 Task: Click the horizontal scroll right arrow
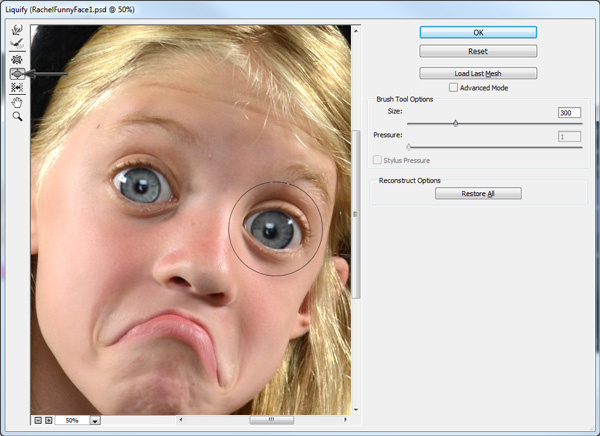pyautogui.click(x=345, y=420)
